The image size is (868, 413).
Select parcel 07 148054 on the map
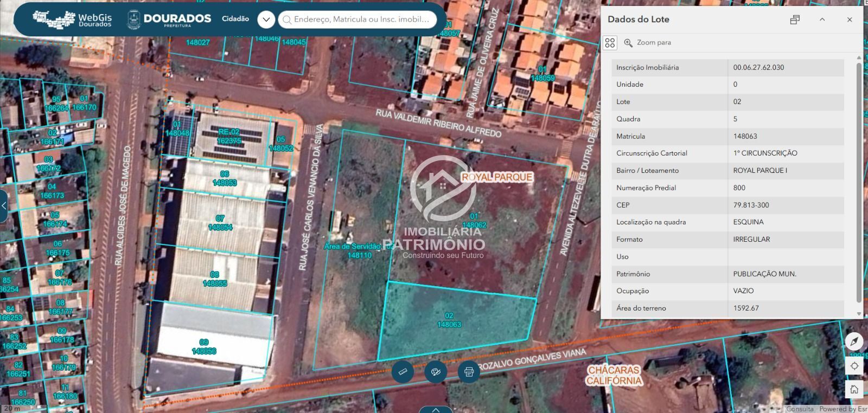(x=220, y=223)
